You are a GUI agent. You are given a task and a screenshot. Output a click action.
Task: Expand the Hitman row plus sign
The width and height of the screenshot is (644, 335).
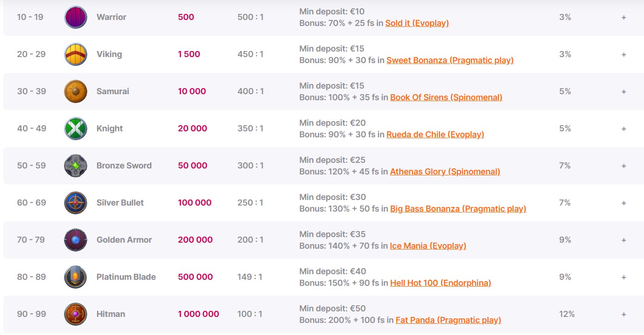tap(624, 314)
